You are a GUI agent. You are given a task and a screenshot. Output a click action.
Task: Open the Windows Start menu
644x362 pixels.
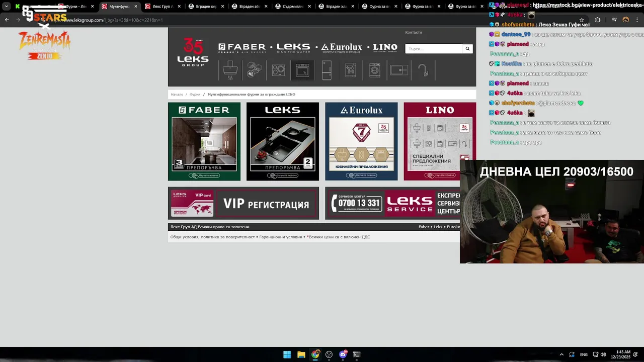[x=287, y=354]
